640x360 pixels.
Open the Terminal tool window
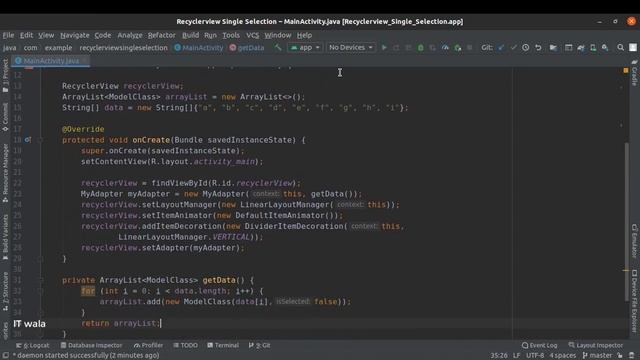(223, 345)
